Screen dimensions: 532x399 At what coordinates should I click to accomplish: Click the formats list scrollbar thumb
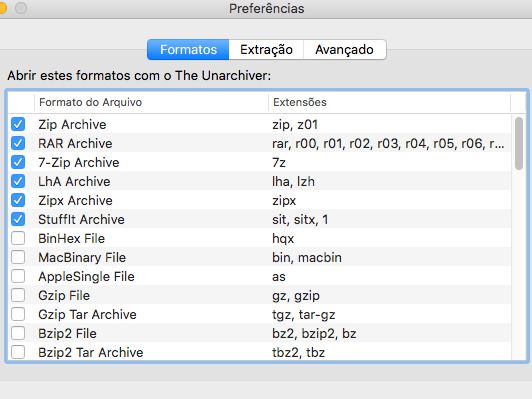pyautogui.click(x=518, y=143)
